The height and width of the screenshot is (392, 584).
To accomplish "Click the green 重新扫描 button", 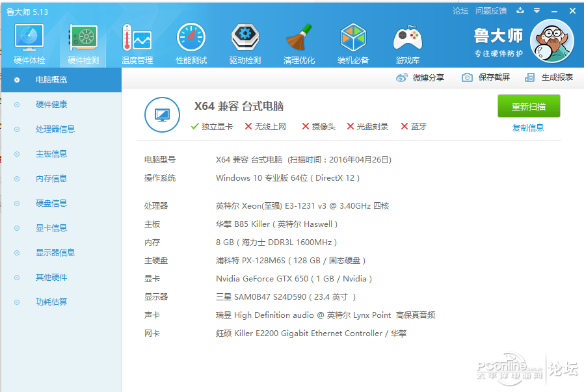I will click(529, 106).
